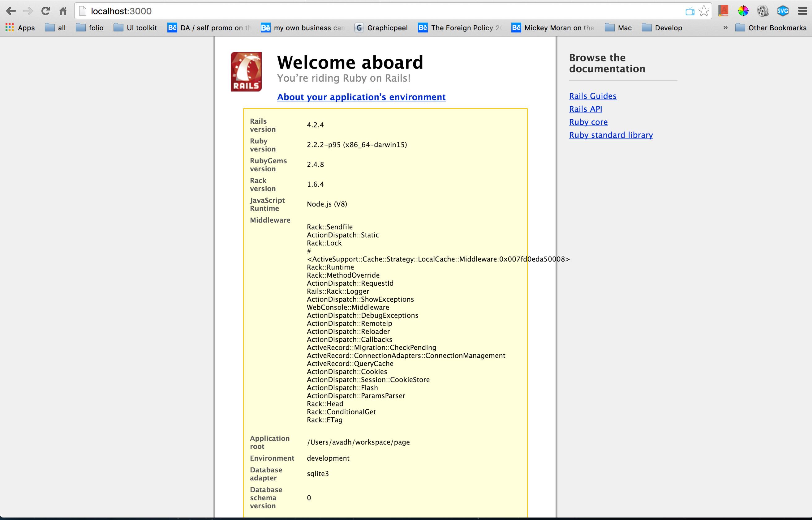The image size is (812, 520).
Task: Open the Graphicpeel bookmark
Action: [381, 28]
